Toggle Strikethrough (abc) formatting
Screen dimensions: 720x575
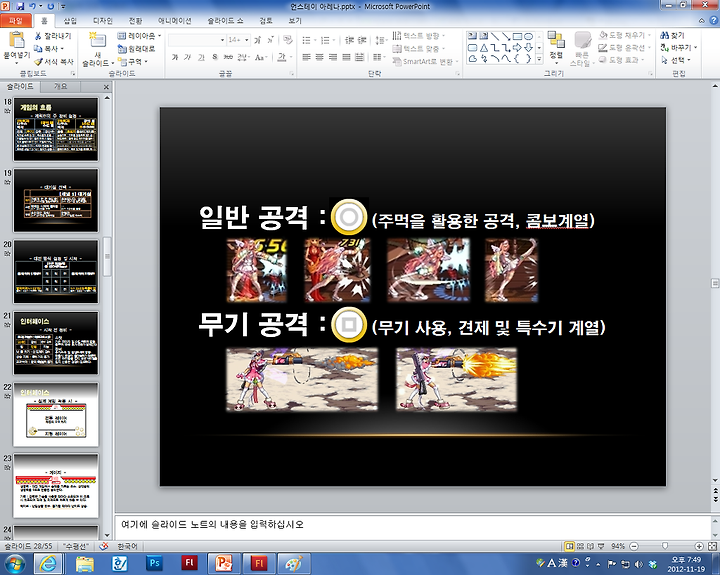(228, 57)
